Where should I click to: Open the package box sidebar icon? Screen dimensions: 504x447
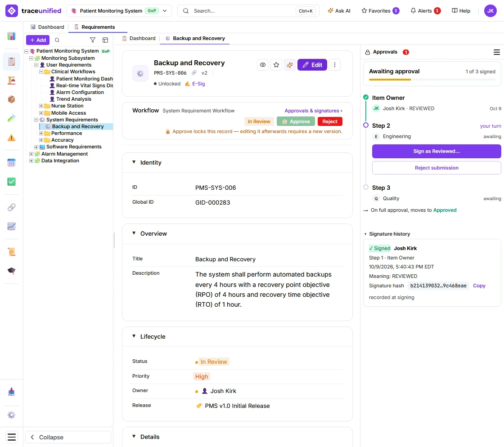12,99
